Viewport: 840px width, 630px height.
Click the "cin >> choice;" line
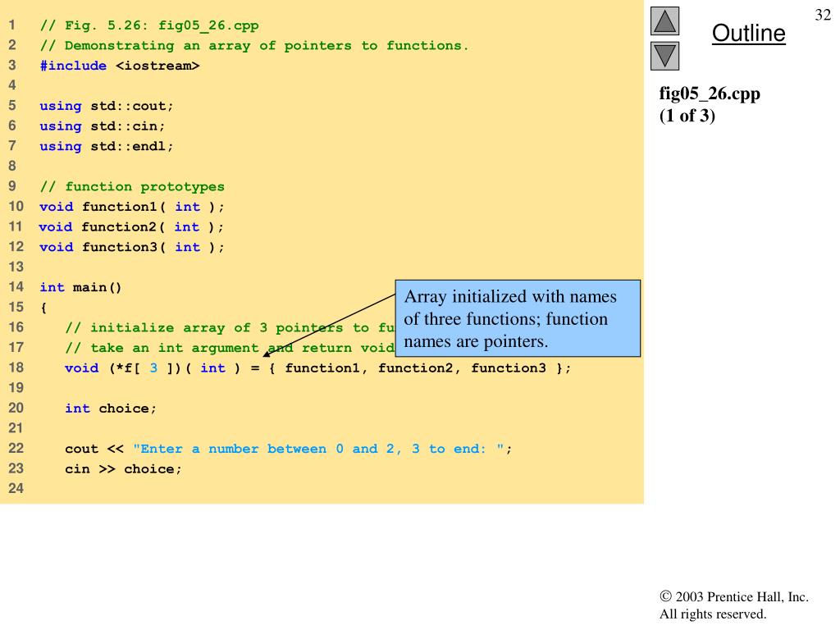click(x=123, y=469)
